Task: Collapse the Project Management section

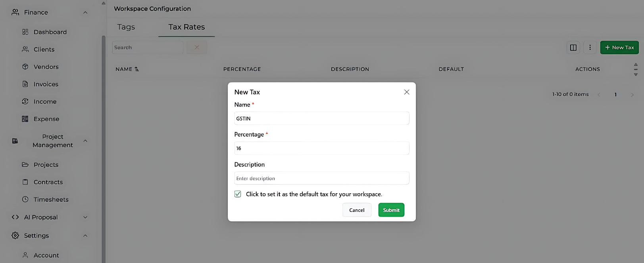Action: pyautogui.click(x=85, y=141)
